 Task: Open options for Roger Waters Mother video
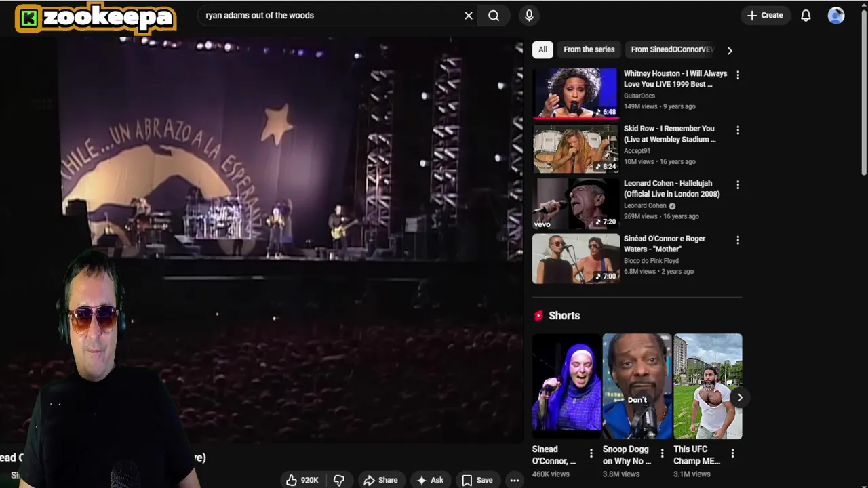click(738, 240)
